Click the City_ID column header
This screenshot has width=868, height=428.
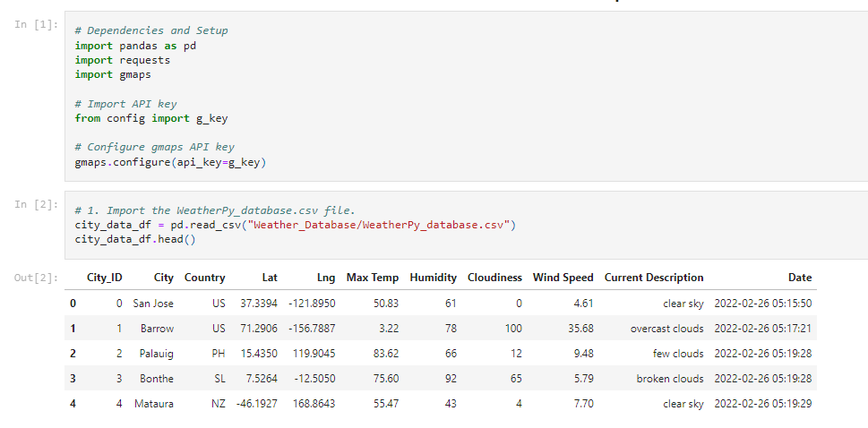point(105,278)
